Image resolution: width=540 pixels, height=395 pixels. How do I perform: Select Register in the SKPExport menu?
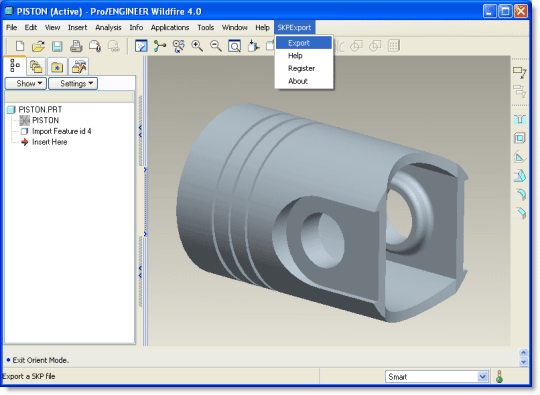[x=301, y=68]
